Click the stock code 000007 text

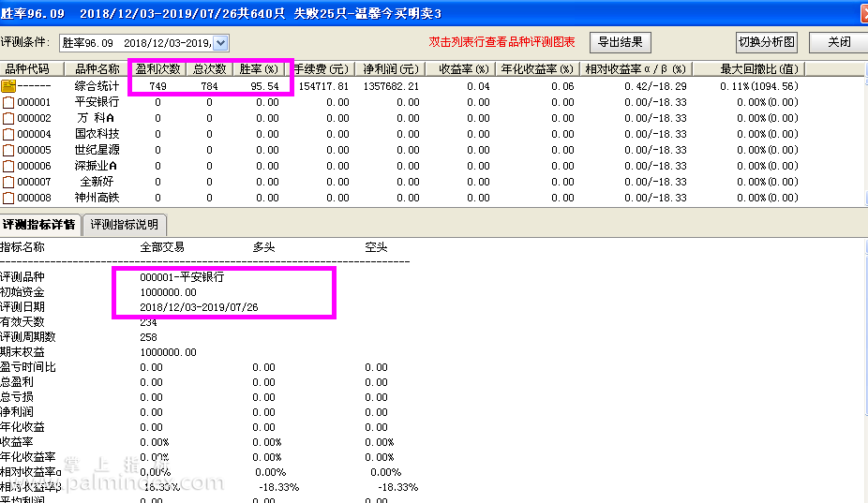pyautogui.click(x=34, y=182)
